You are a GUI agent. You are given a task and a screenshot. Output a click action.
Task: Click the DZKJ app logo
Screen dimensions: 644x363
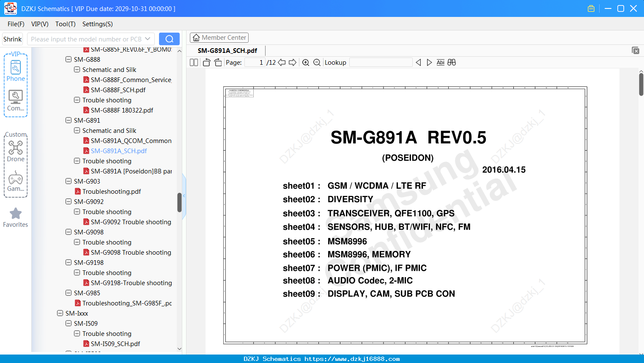[10, 8]
